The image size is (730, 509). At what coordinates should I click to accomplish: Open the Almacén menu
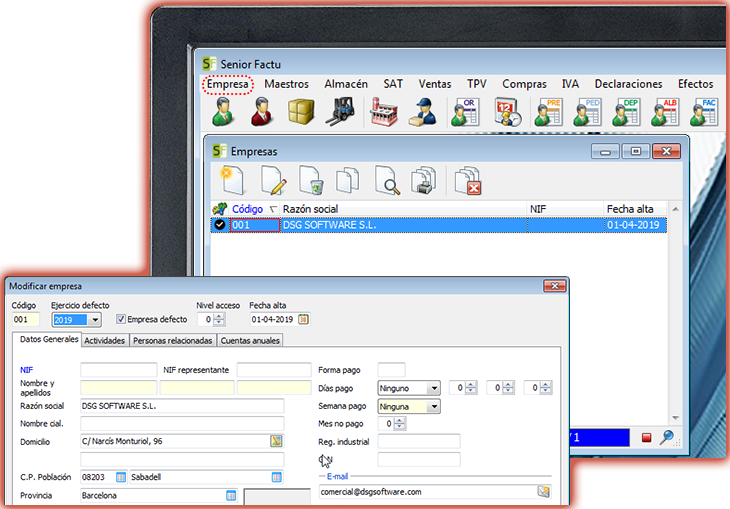(x=346, y=84)
